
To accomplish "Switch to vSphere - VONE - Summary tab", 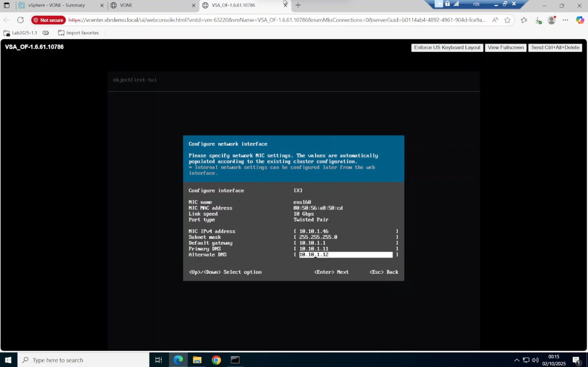I will coord(56,5).
